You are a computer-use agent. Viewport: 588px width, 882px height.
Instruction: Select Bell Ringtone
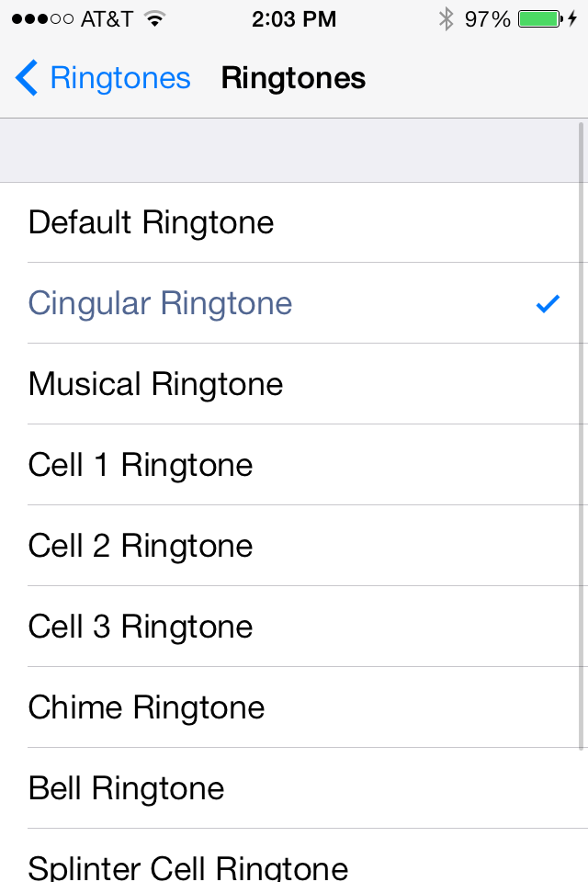click(x=294, y=788)
